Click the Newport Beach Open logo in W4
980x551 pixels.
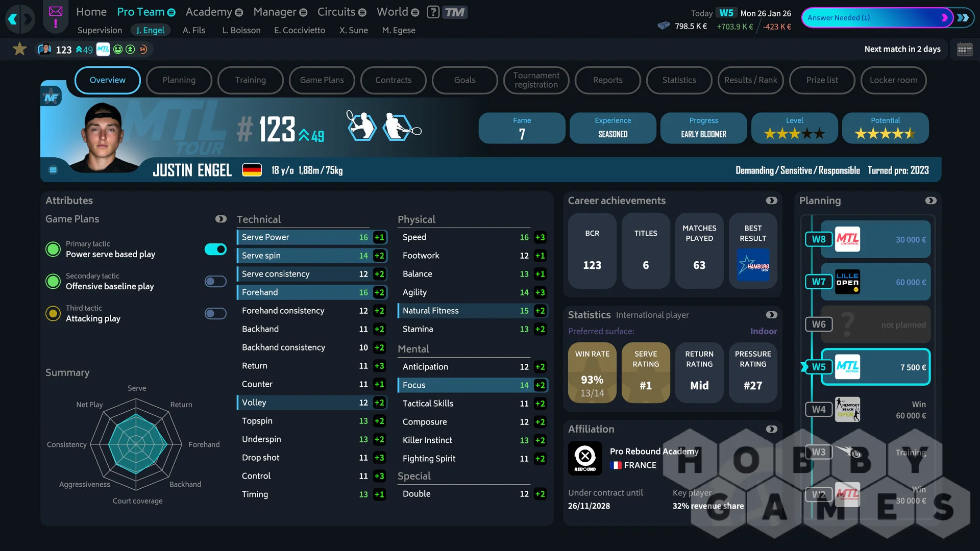(x=847, y=409)
